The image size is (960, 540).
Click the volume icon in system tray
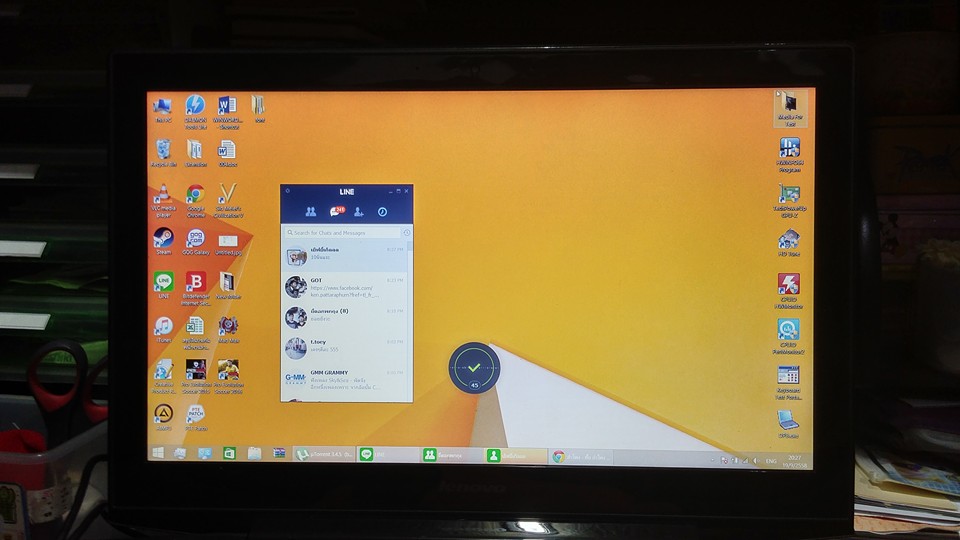pos(755,460)
